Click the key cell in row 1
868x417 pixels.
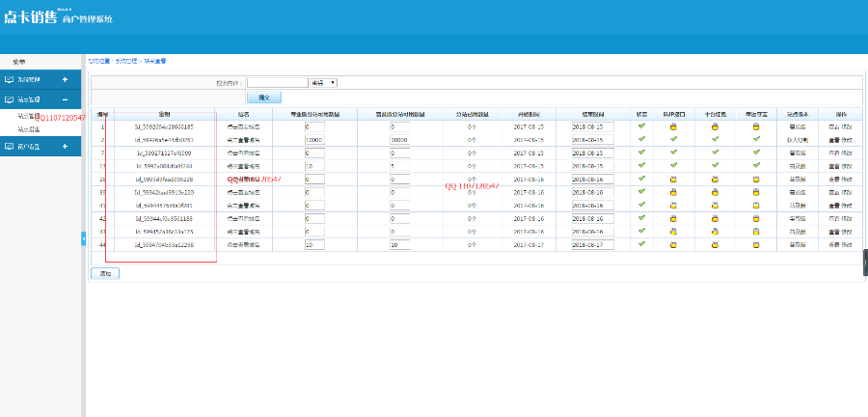[x=164, y=126]
